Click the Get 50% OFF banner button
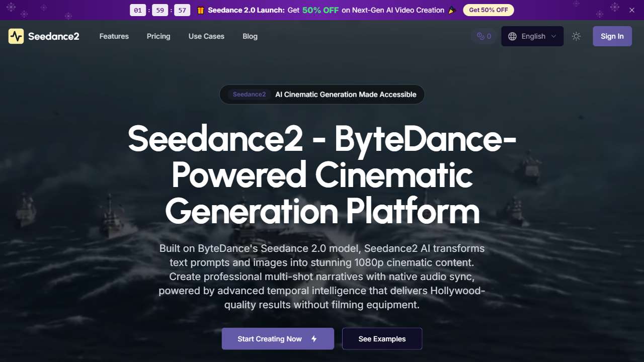Viewport: 644px width, 362px height. click(x=488, y=10)
